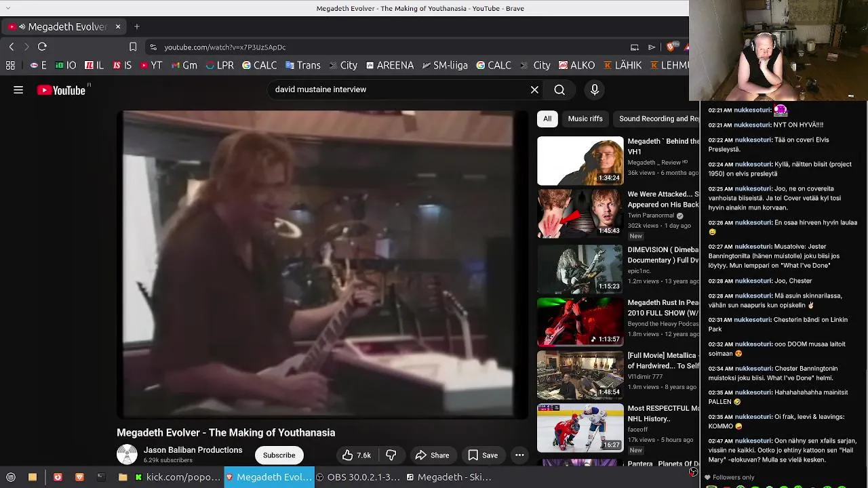This screenshot has width=868, height=488.
Task: Save the video to a playlist
Action: click(483, 455)
